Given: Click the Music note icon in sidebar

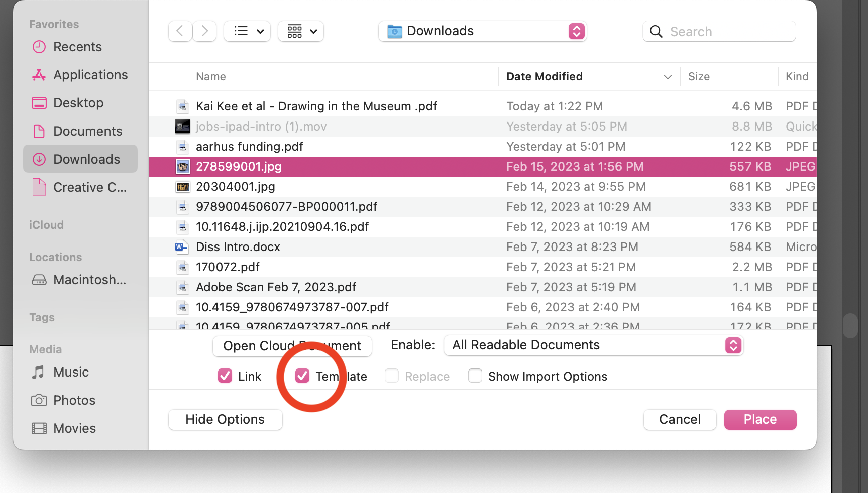Looking at the screenshot, I should 39,372.
